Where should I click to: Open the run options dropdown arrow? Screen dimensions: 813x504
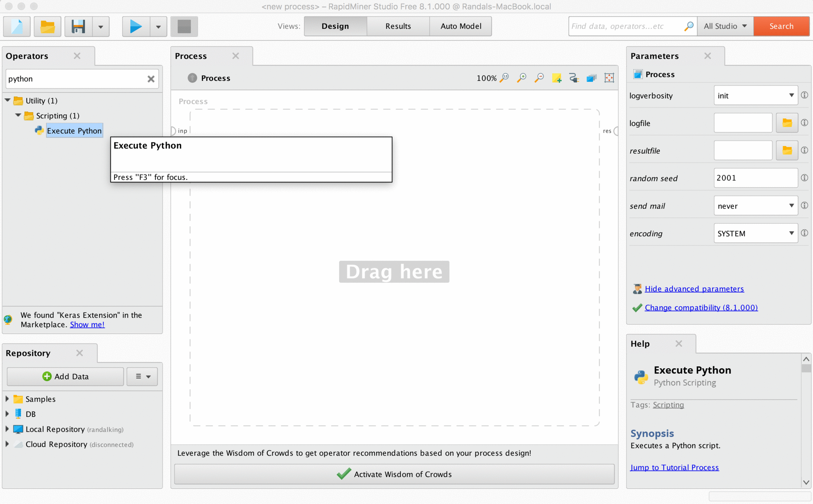point(158,26)
